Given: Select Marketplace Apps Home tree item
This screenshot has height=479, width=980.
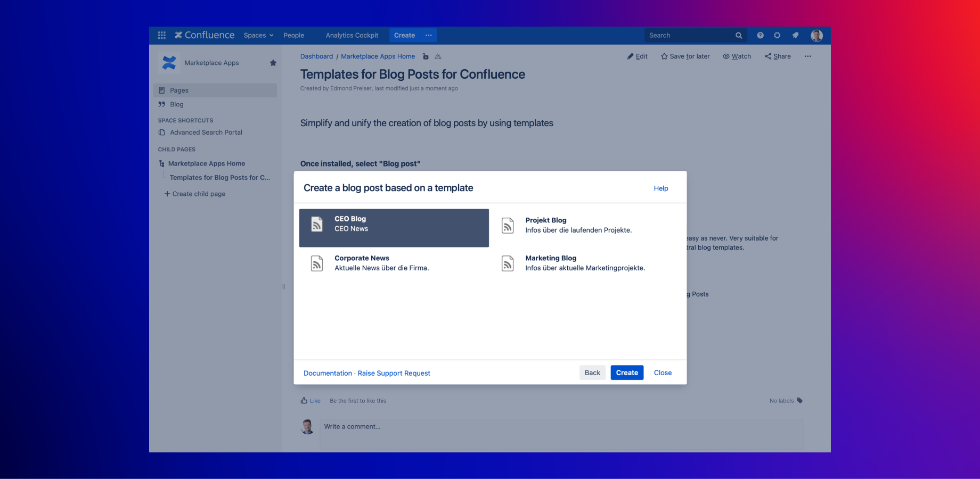Looking at the screenshot, I should (207, 164).
